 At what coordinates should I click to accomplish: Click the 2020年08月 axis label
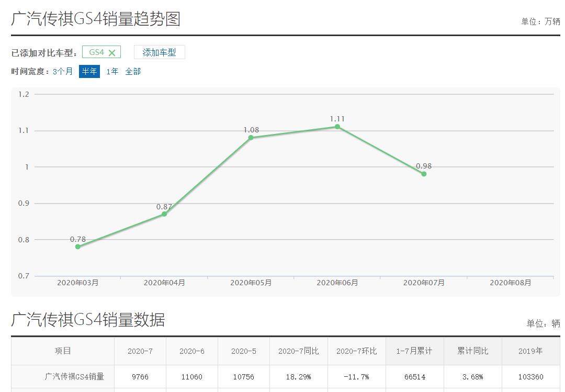[510, 283]
